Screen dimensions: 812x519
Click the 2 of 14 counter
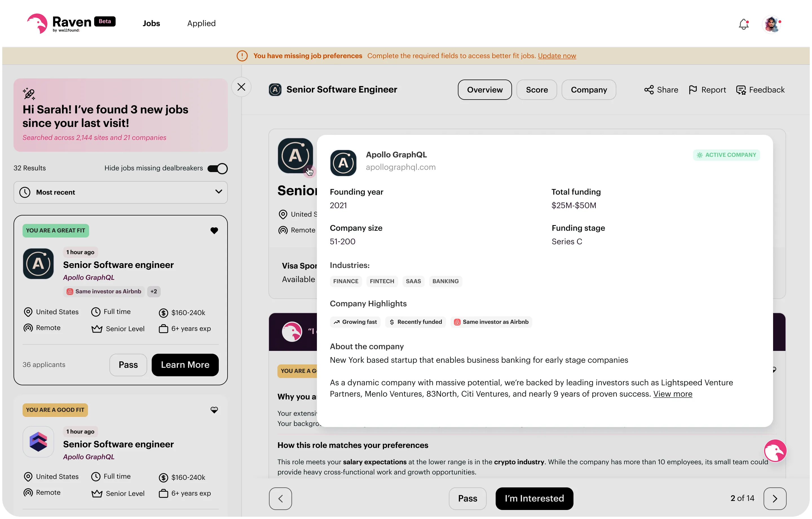point(742,498)
